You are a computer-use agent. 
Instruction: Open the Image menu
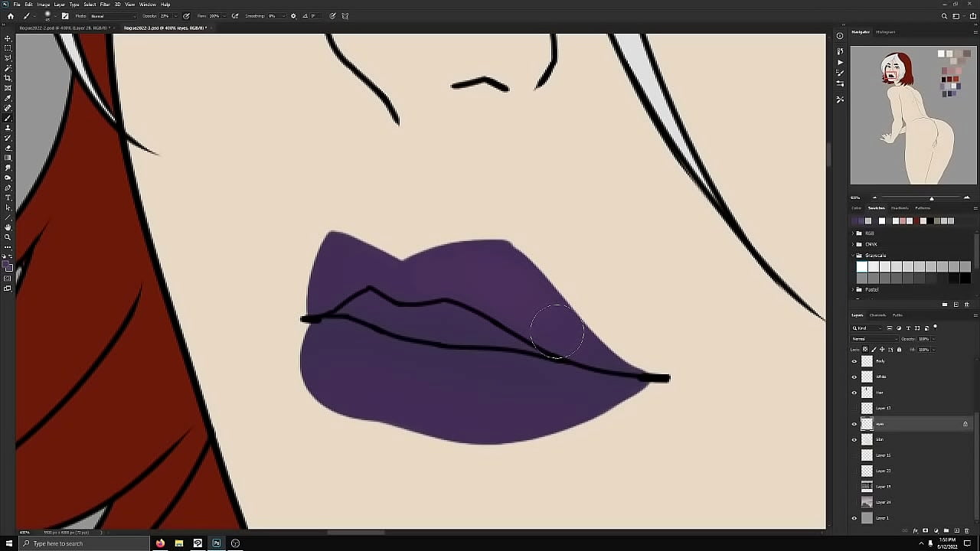point(43,5)
